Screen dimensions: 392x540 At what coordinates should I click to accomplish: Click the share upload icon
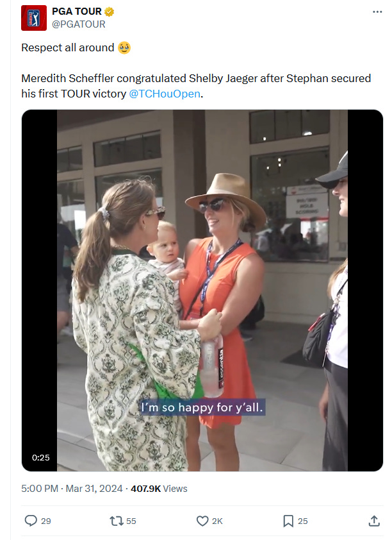coord(374,521)
